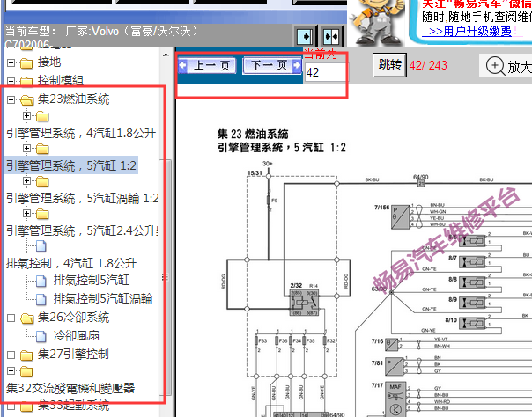This screenshot has height=417, width=532.
Task: Click the right-arrow panel expand icon
Action: coord(305,36)
